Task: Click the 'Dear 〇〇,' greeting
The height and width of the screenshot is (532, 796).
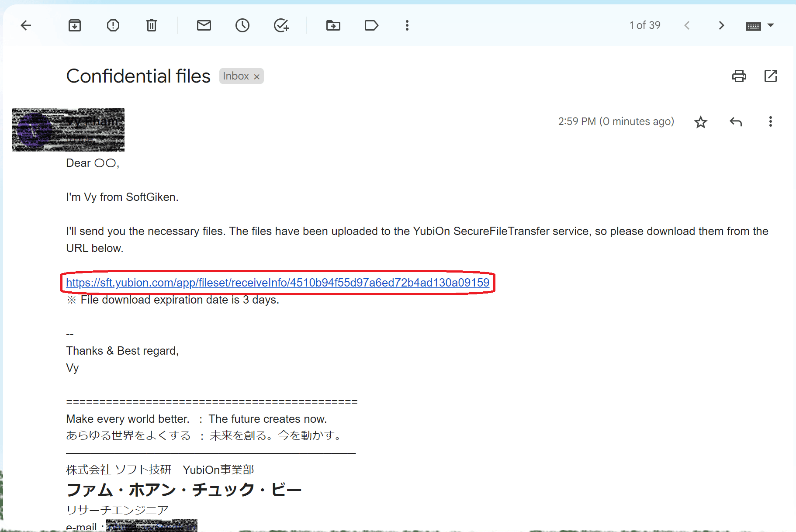Action: 93,163
